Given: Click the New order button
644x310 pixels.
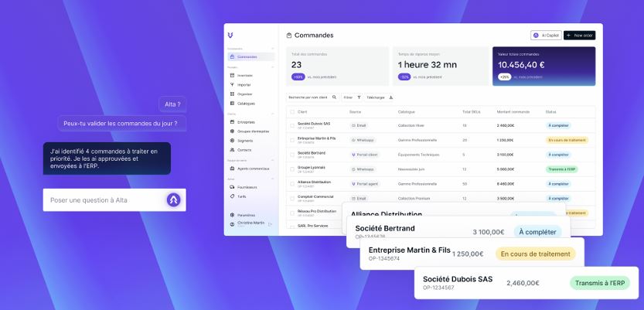Looking at the screenshot, I should point(579,36).
